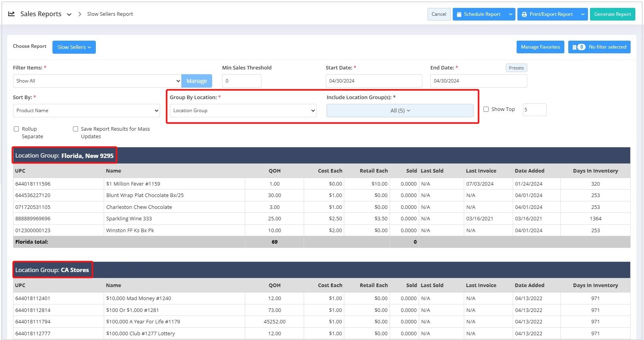Check Save Report Results for Mass Updates
644x340 pixels.
click(x=75, y=129)
